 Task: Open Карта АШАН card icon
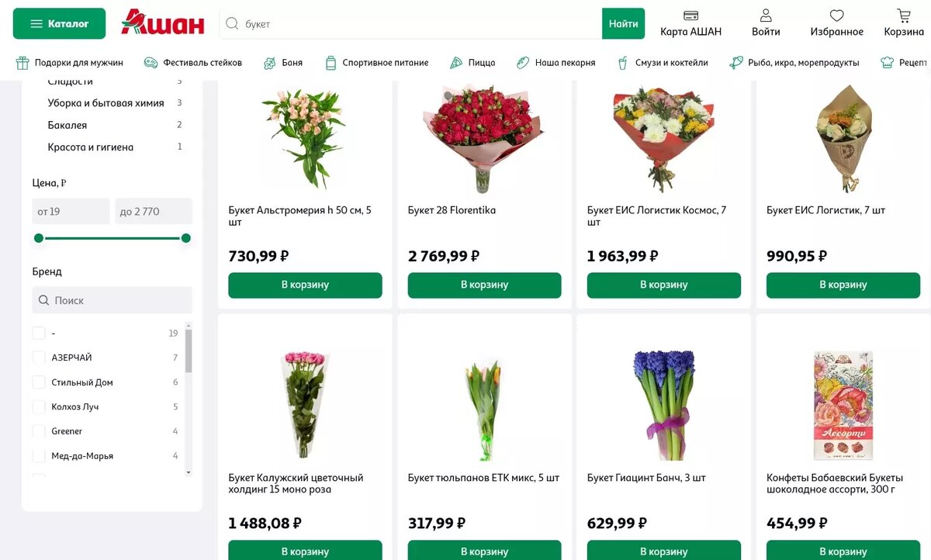point(689,14)
